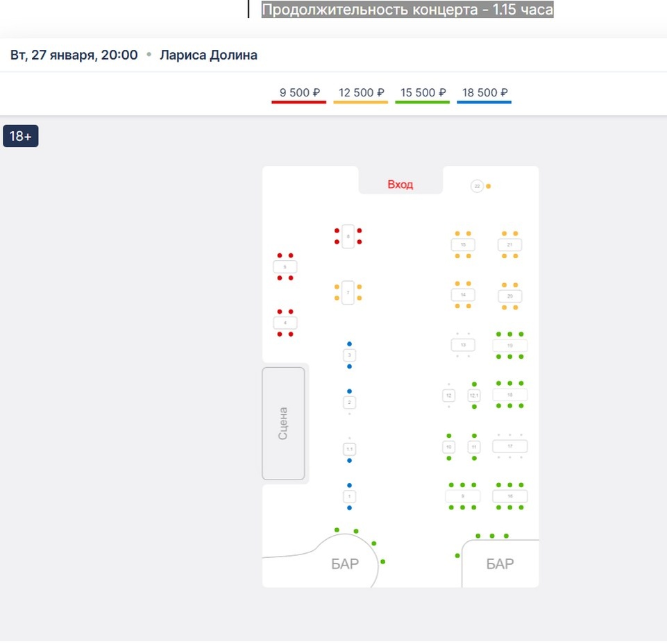Select table 5 with red seats
The height and width of the screenshot is (644, 667).
[x=285, y=266]
